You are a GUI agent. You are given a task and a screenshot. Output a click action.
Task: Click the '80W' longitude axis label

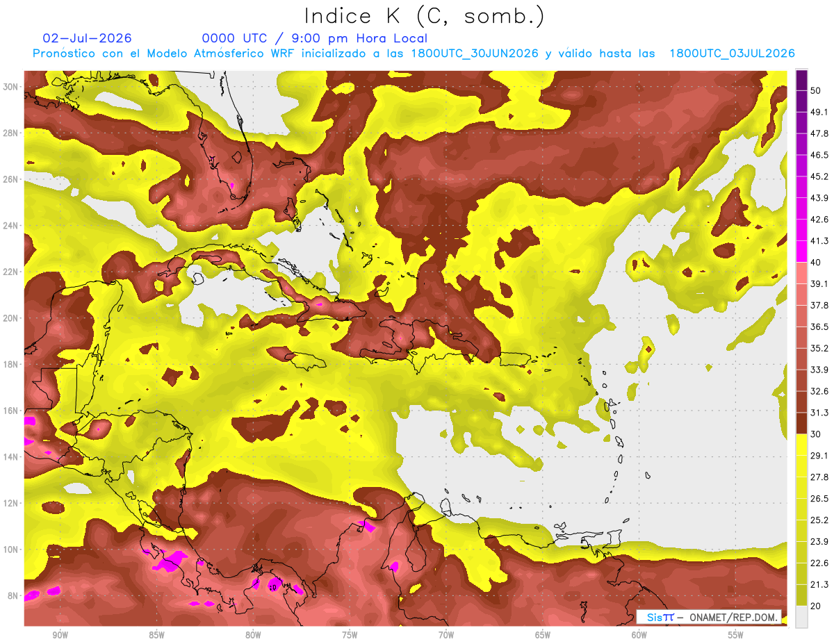point(253,636)
